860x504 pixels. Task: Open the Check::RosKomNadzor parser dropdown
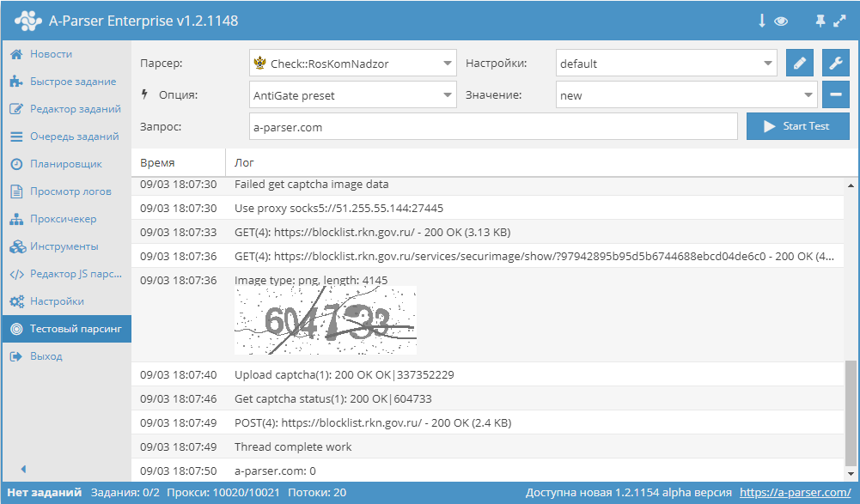(x=353, y=64)
